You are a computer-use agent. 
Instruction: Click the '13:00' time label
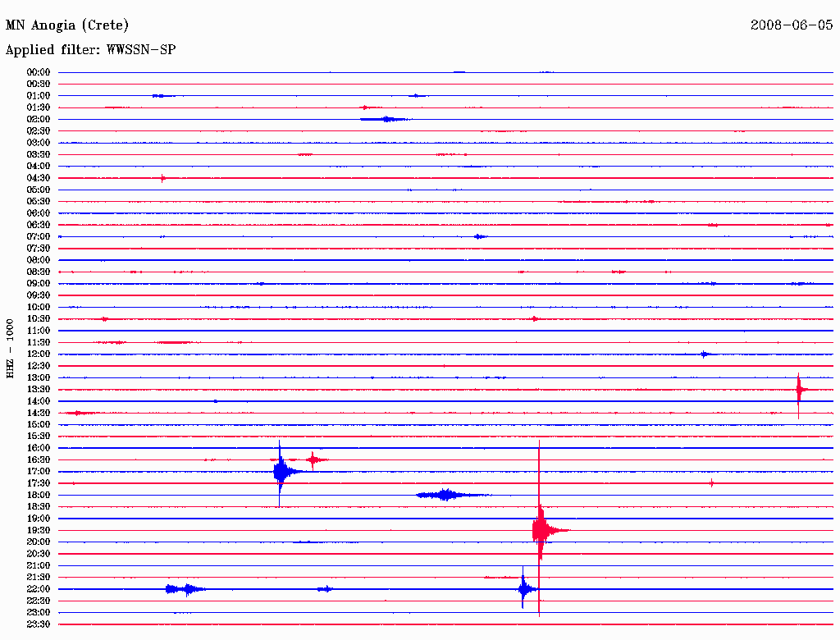pos(39,377)
